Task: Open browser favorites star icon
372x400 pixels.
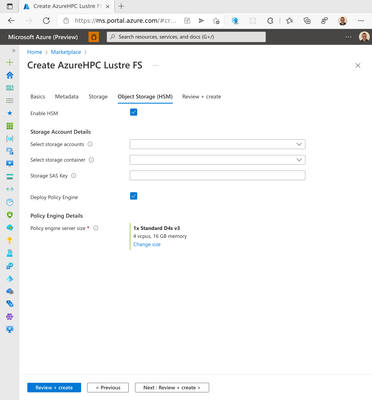Action: click(x=289, y=21)
